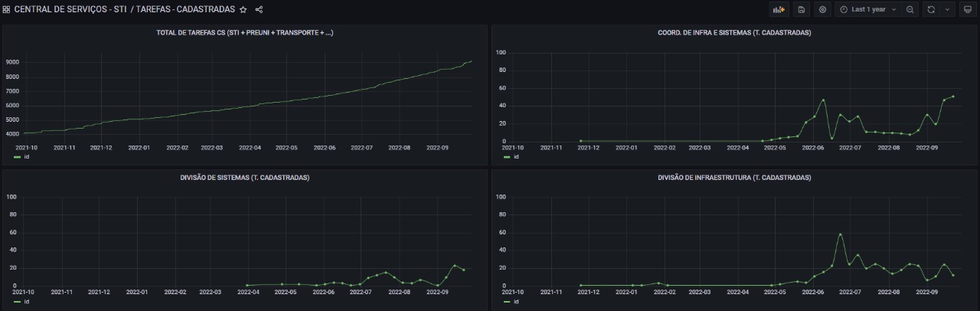Expand the refresh interval dropdown arrow
The height and width of the screenshot is (311, 980).
pos(948,9)
